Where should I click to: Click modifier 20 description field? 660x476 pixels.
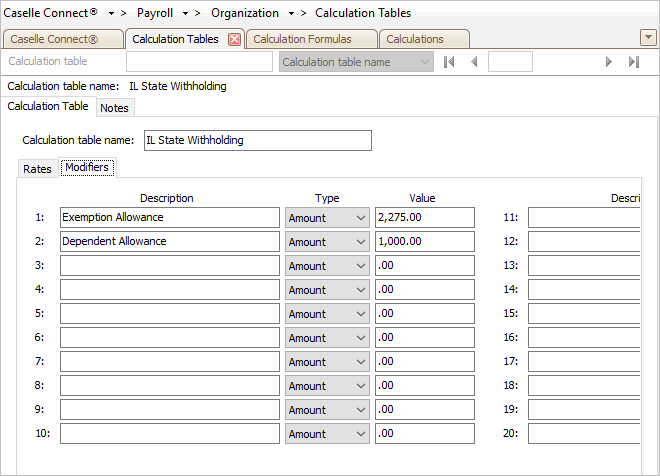[x=584, y=433]
